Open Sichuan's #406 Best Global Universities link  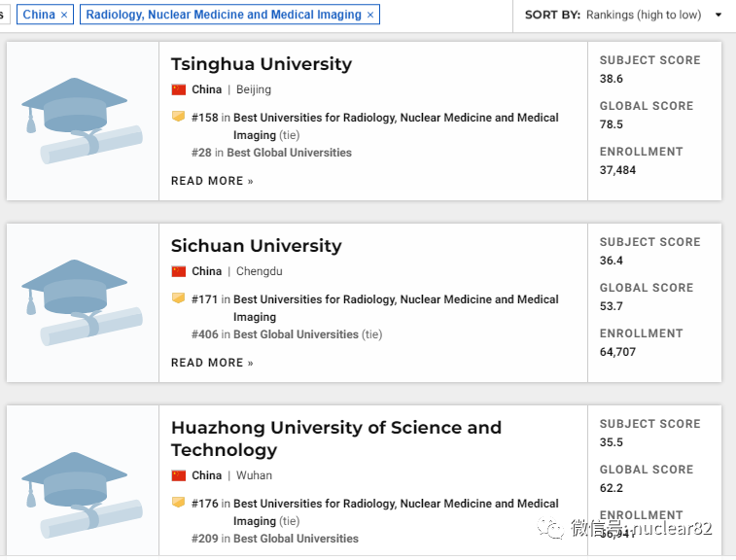click(x=296, y=334)
